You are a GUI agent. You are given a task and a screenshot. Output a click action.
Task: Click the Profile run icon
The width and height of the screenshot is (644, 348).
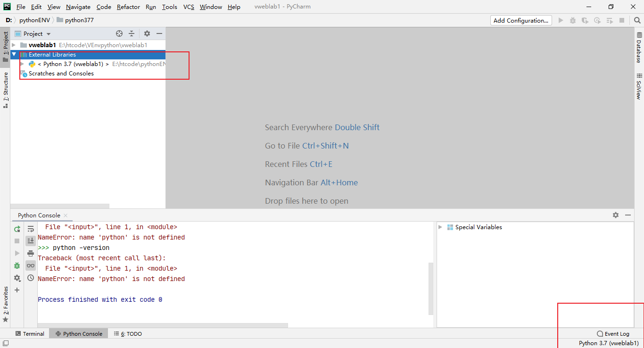click(x=597, y=20)
